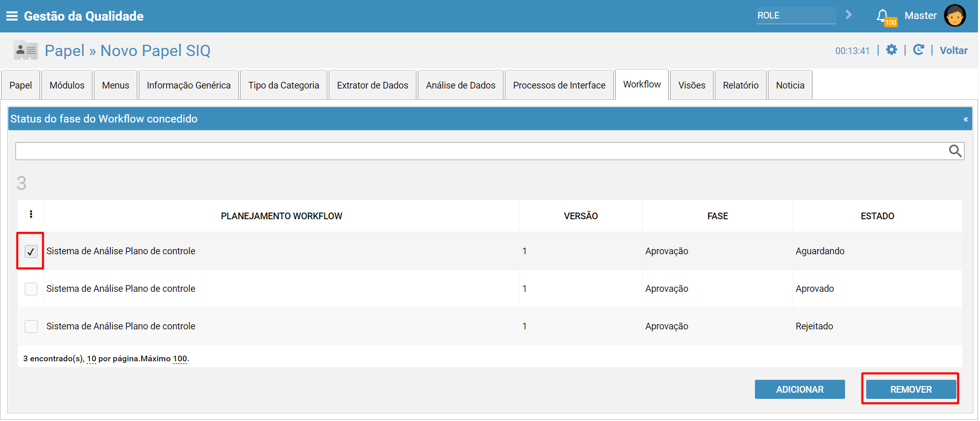Click Master username label
The image size is (980, 421).
920,15
